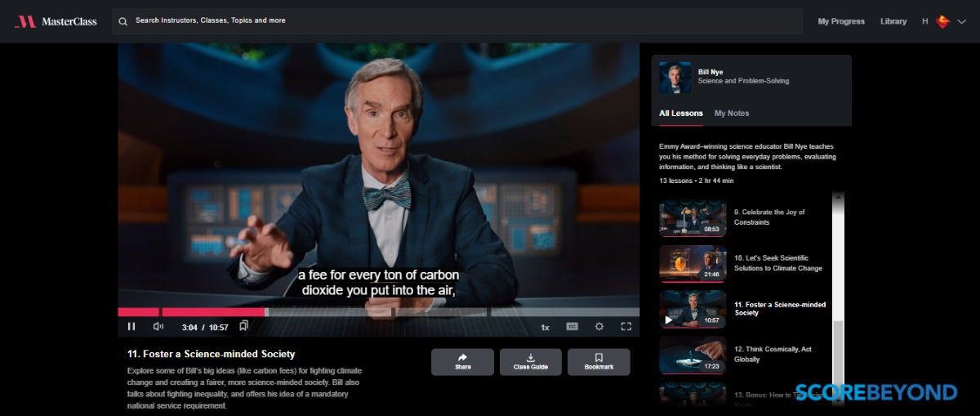The height and width of the screenshot is (416, 980).
Task: Click the search magnifier icon
Action: (123, 21)
